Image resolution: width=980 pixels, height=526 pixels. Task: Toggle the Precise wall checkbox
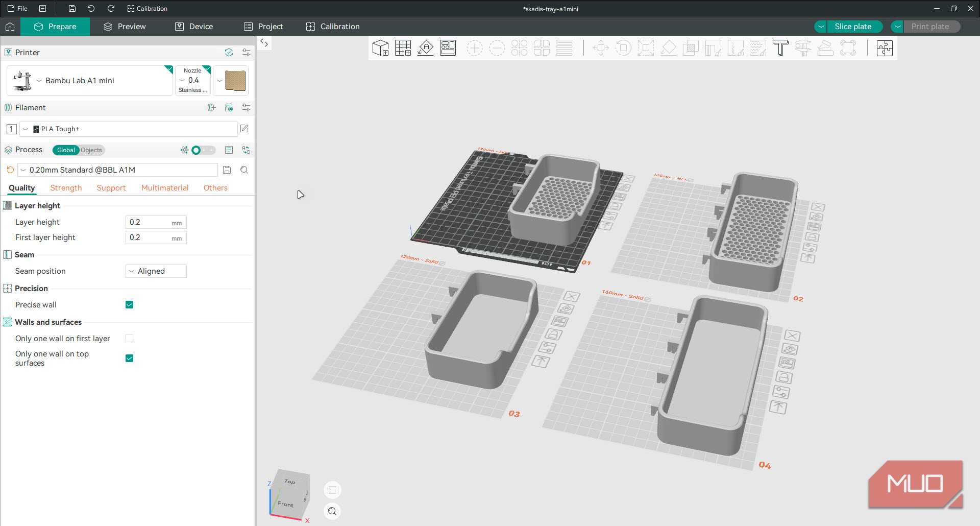coord(130,305)
